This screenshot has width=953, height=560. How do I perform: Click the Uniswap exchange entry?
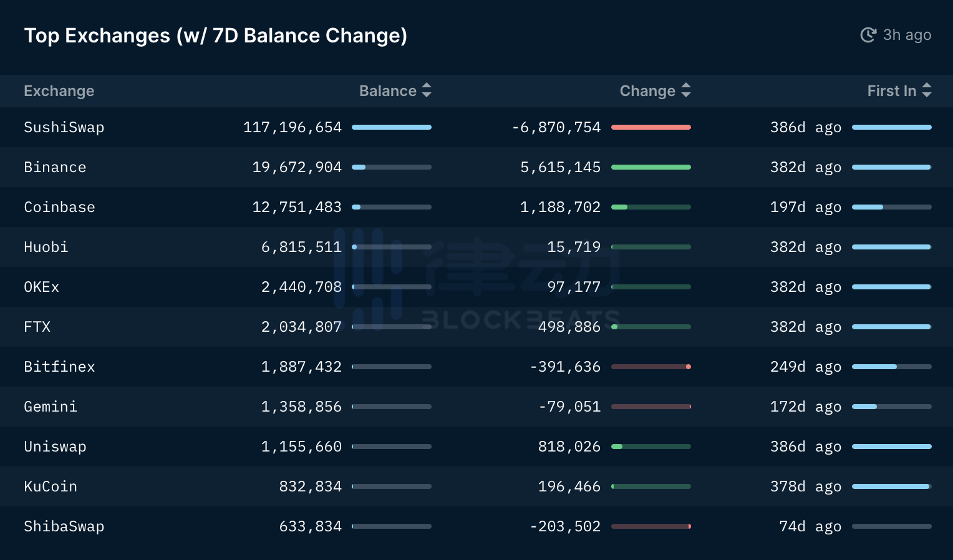55,447
